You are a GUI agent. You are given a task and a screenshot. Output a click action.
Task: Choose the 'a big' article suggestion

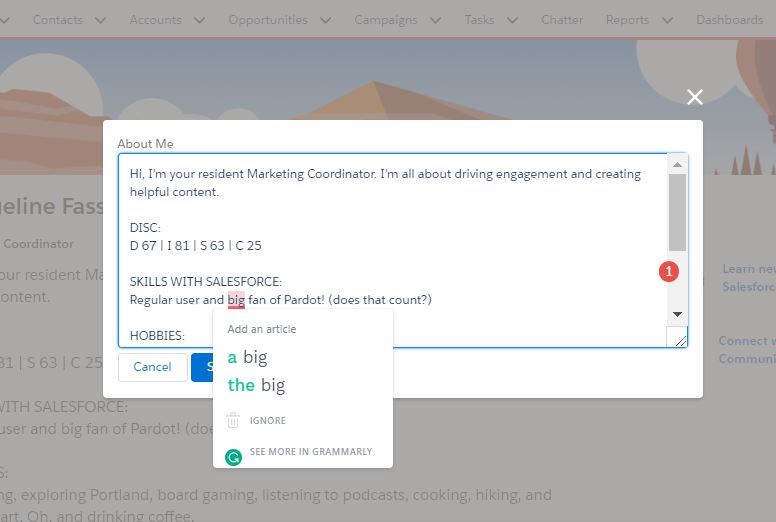point(247,357)
